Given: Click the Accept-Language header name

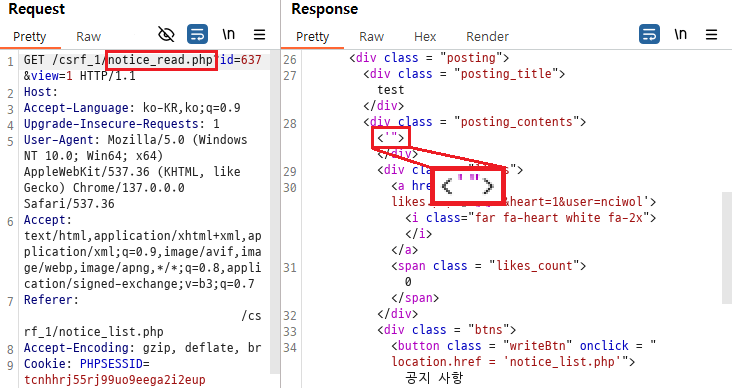Looking at the screenshot, I should [76, 108].
